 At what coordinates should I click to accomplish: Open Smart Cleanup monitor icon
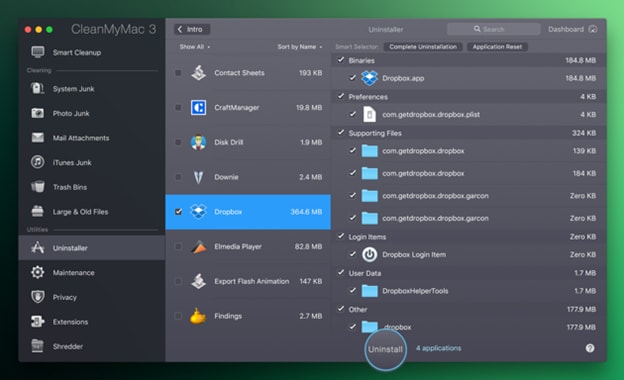[x=38, y=52]
